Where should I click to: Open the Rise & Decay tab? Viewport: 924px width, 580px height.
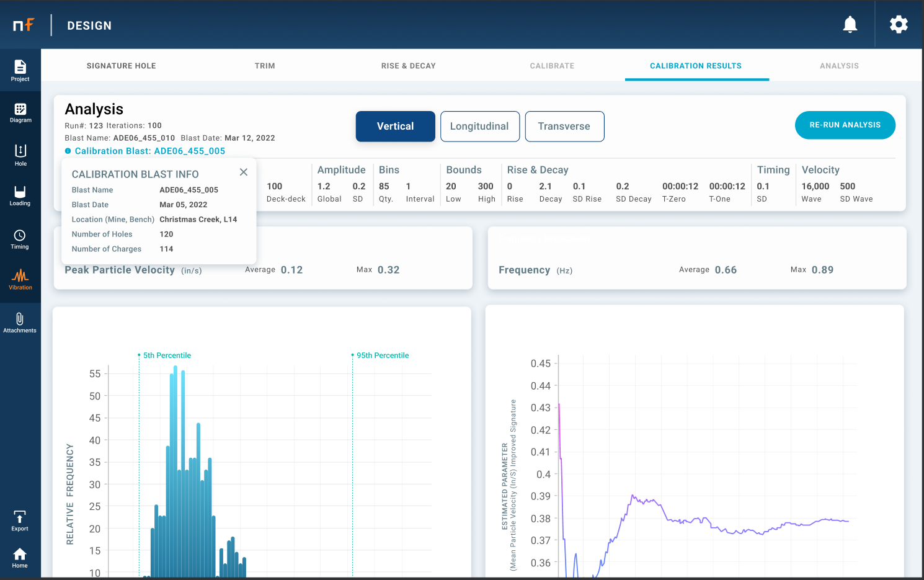click(408, 66)
